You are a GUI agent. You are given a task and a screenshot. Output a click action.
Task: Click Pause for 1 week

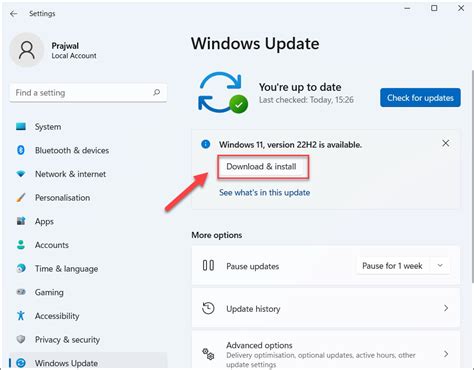392,266
